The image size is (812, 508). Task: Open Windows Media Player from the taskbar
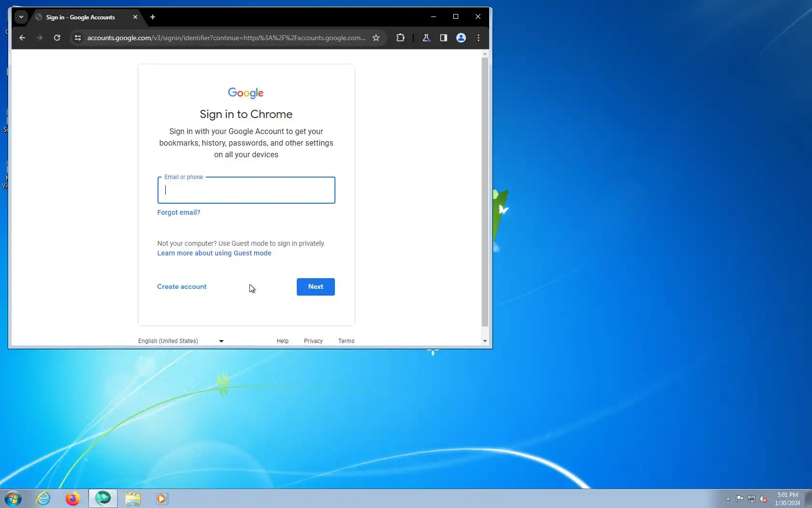coord(162,498)
